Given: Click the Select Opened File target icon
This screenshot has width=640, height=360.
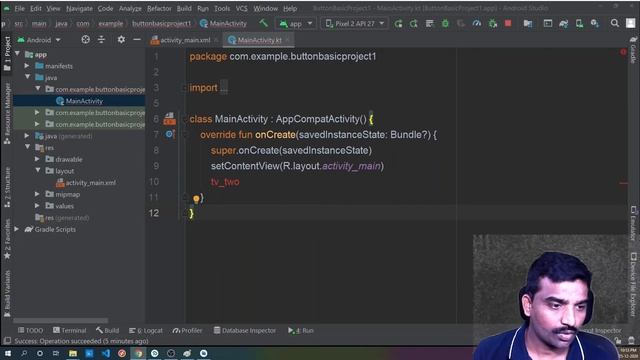Looking at the screenshot, I should click(x=85, y=40).
